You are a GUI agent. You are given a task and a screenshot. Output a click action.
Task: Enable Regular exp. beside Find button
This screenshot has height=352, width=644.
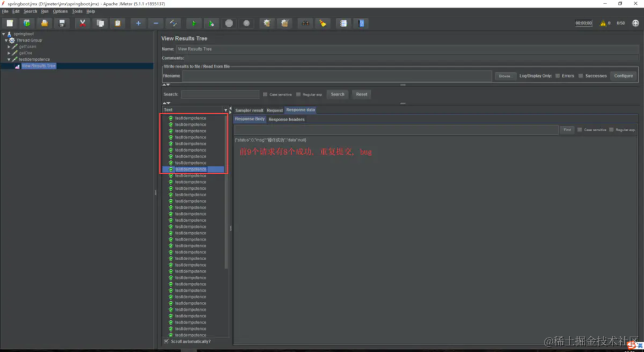[611, 130]
